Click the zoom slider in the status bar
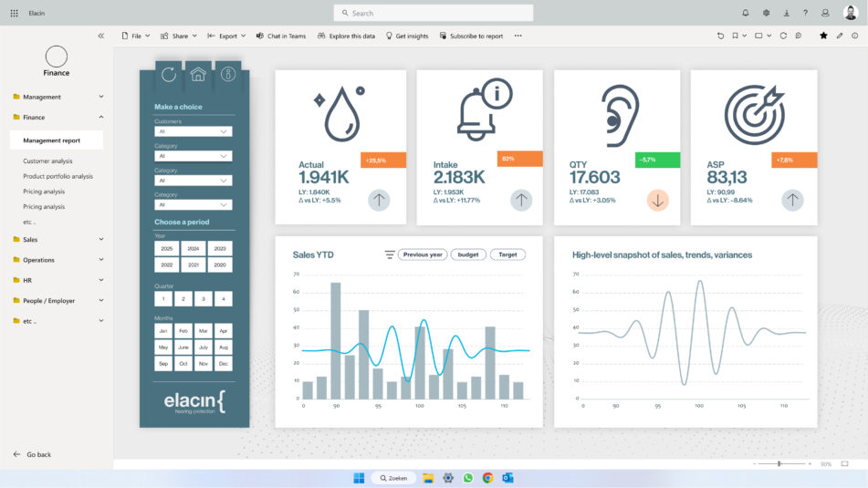The width and height of the screenshot is (868, 488). [779, 463]
